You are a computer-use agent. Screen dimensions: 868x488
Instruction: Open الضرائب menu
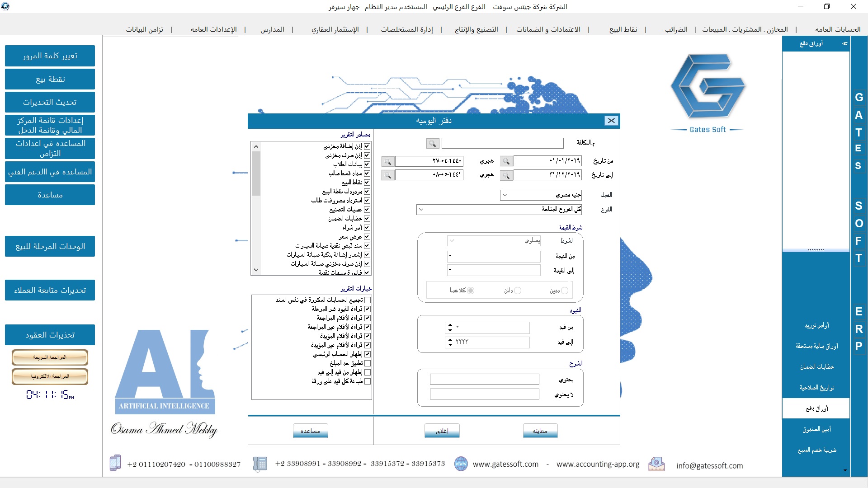[676, 29]
